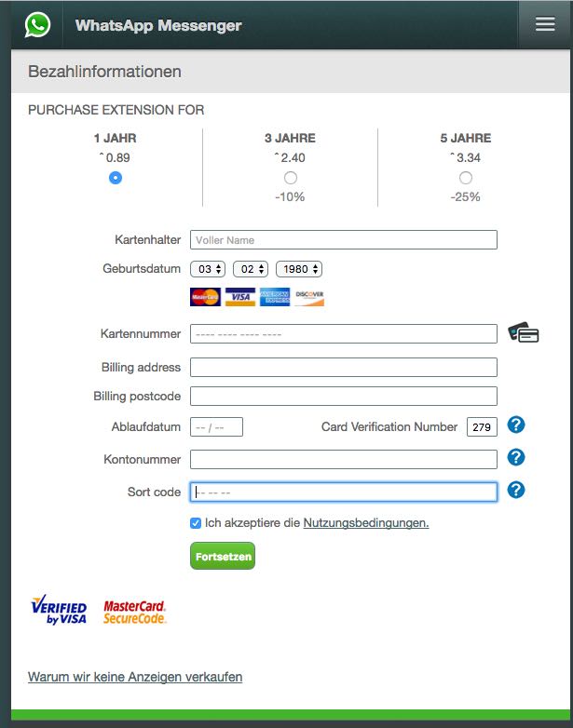Select the 1 Jahr radio option

coord(116,178)
